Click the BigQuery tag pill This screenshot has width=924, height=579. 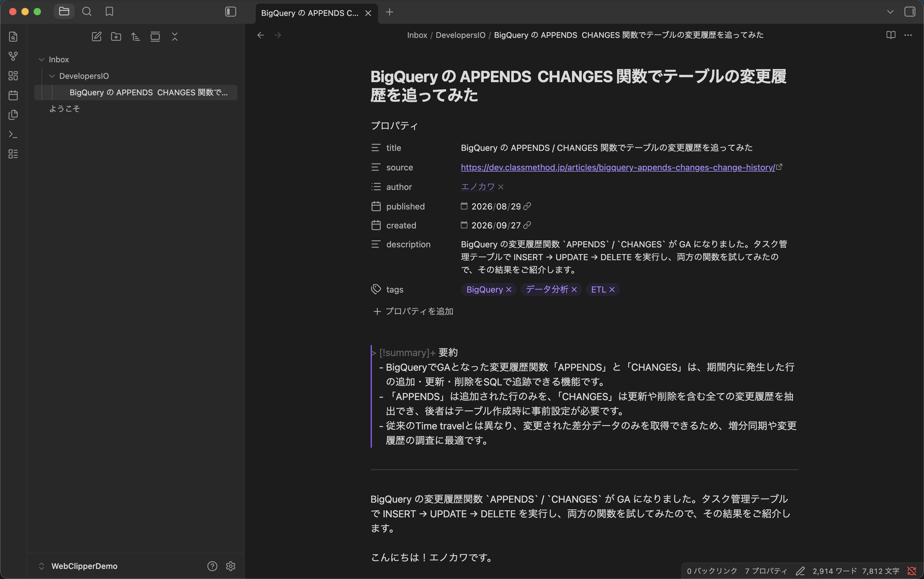[x=484, y=290]
